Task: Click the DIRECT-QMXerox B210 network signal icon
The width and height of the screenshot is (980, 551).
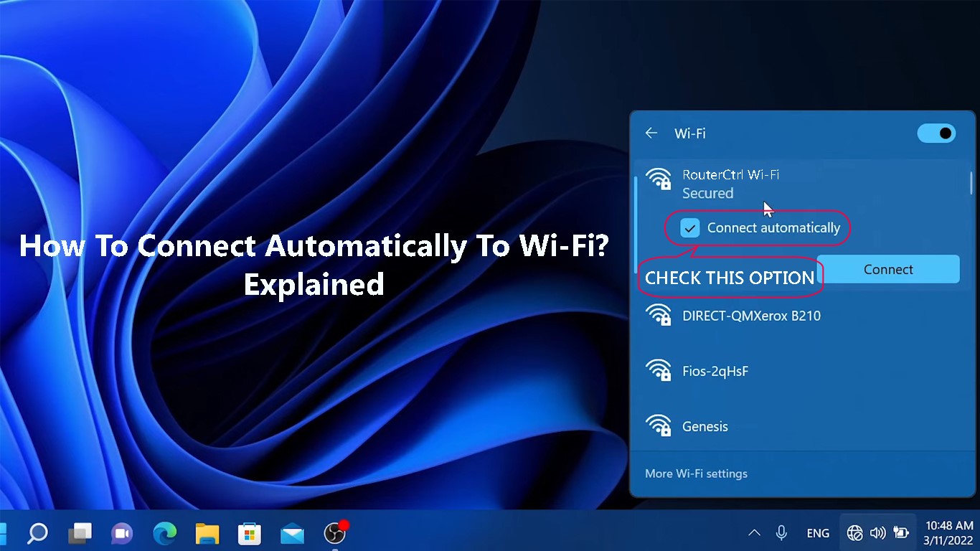Action: tap(659, 314)
